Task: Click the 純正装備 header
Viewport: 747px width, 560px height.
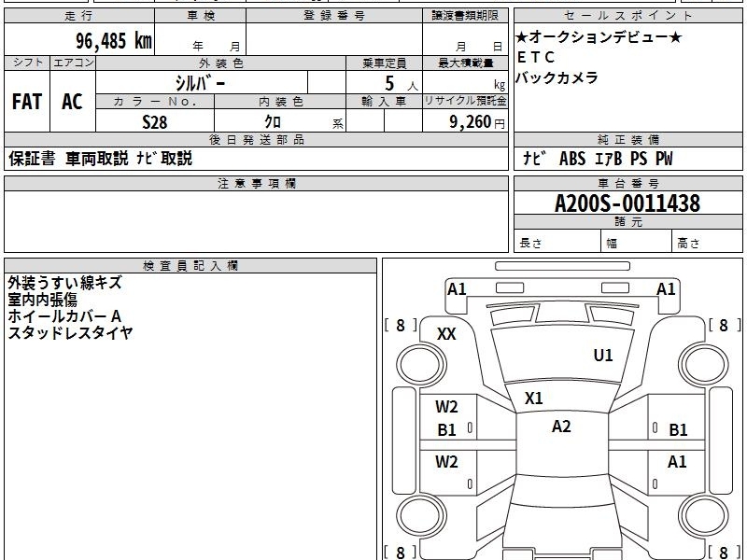Action: click(627, 139)
